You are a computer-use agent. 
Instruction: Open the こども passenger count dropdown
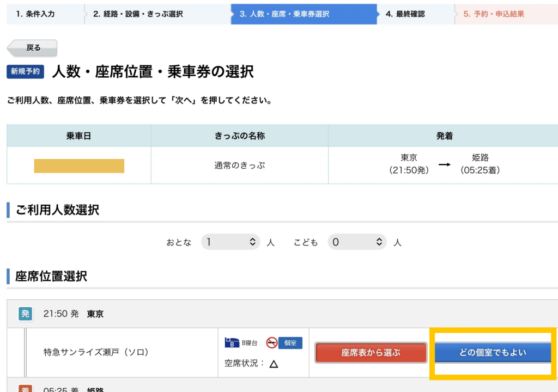pos(357,242)
